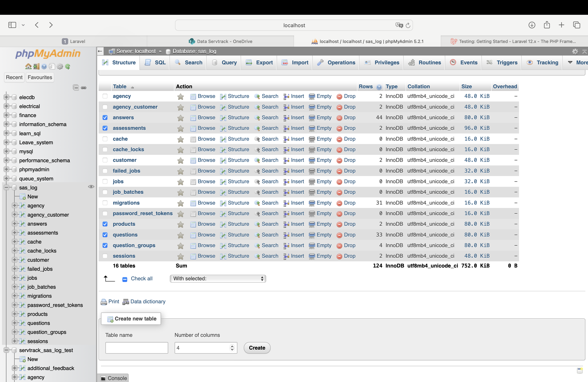
Task: Add the migrations table to favourites with its star
Action: tap(181, 203)
